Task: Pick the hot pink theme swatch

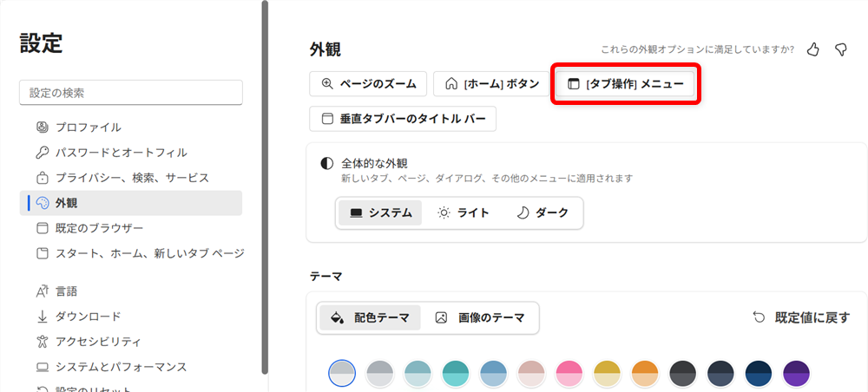Action: [569, 374]
